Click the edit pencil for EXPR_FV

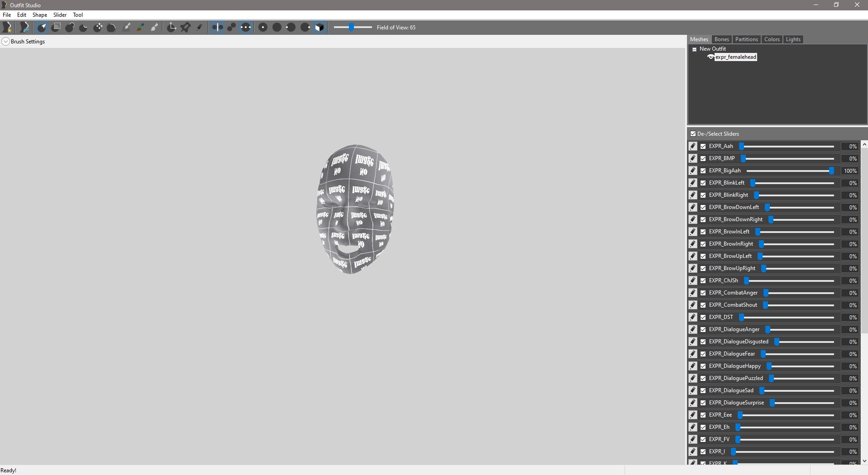693,440
